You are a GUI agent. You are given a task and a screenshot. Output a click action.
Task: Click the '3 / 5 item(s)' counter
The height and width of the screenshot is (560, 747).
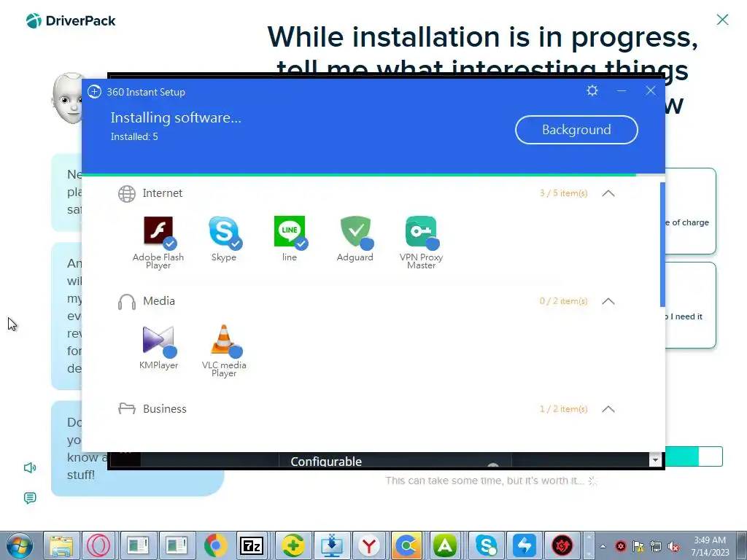[564, 193]
